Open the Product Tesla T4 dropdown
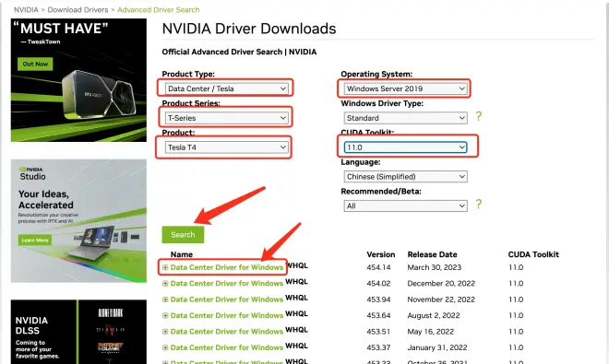The width and height of the screenshot is (609, 364). point(227,147)
